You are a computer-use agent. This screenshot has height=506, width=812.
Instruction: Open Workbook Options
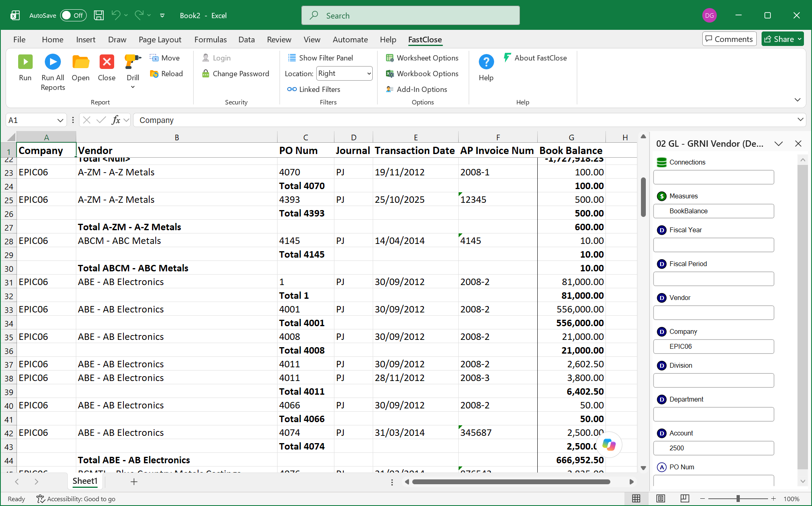(x=422, y=74)
